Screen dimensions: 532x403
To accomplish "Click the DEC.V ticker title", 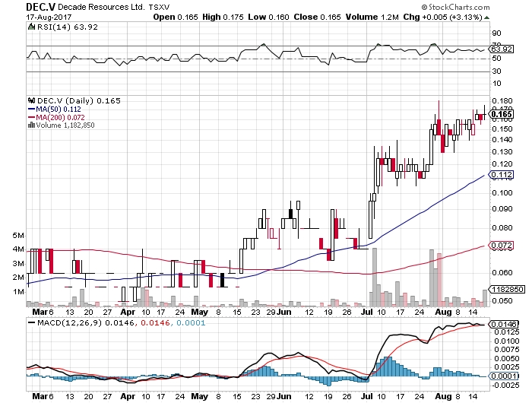I will click(x=40, y=6).
